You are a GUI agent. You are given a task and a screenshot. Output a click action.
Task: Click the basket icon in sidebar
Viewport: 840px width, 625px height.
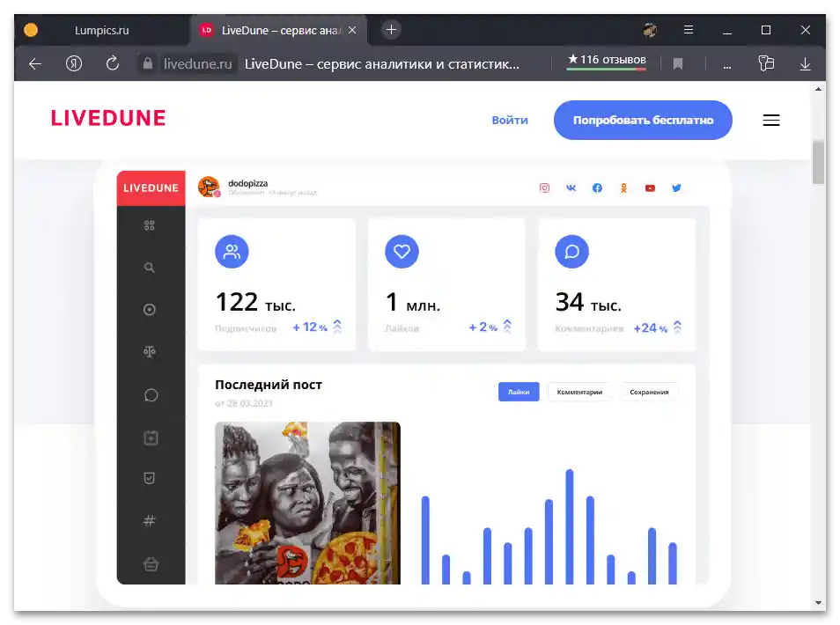151,564
